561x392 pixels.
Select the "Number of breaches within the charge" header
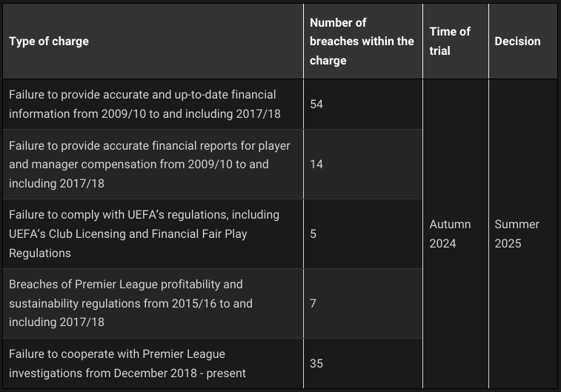coord(362,41)
